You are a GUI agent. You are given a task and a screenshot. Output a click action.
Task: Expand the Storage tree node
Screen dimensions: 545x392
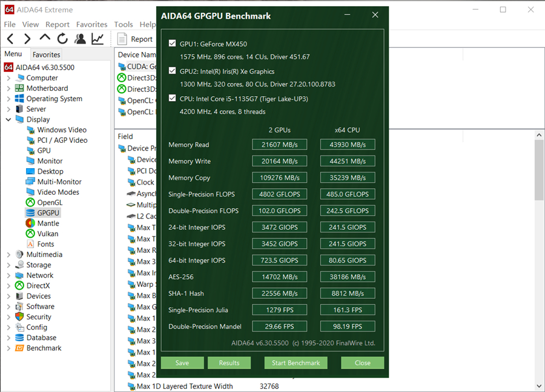(x=8, y=265)
